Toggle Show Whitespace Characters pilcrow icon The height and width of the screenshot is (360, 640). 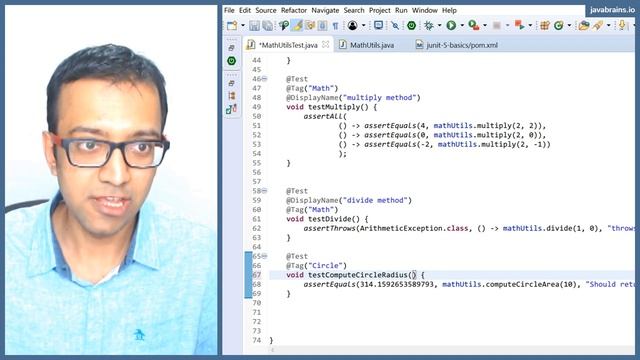coord(335,26)
